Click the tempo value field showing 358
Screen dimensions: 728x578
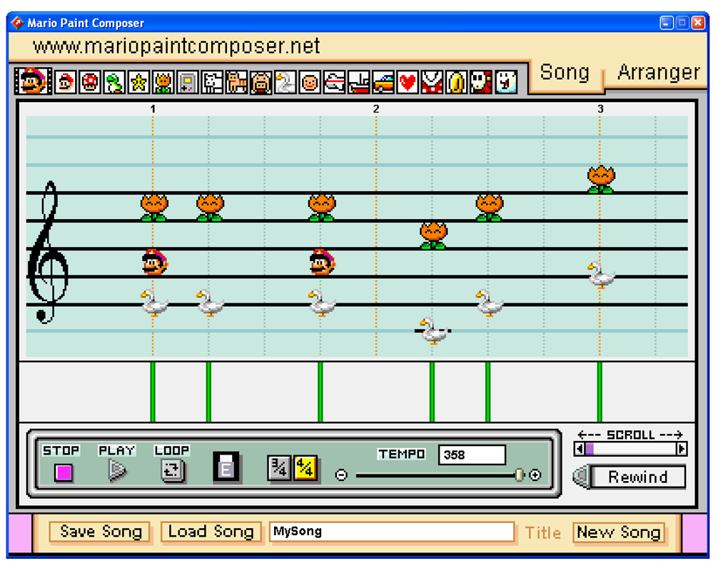click(472, 455)
